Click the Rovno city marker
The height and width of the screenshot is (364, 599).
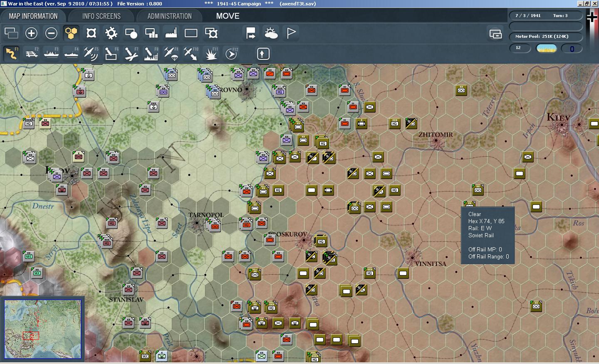pos(247,89)
